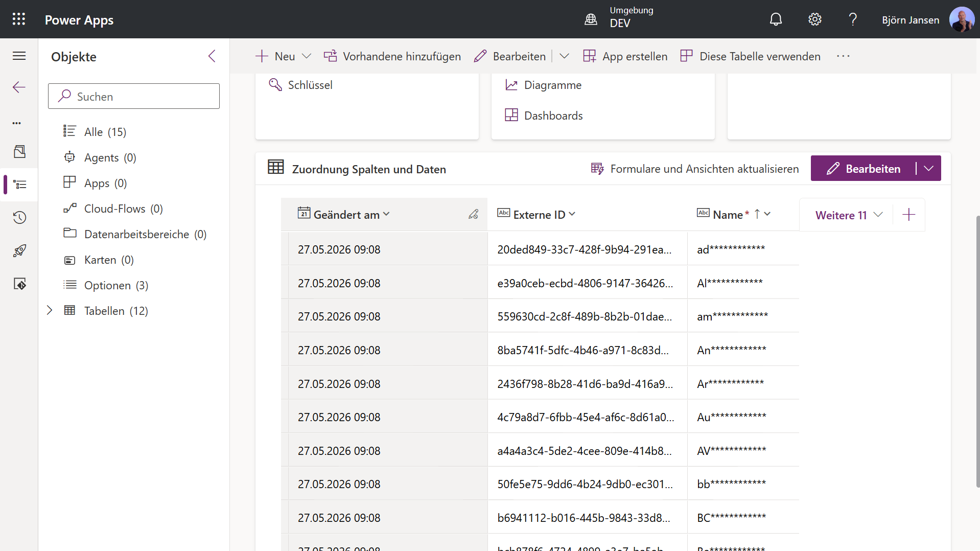The width and height of the screenshot is (980, 551).
Task: Open the bottom left rail icon below the rocket
Action: pyautogui.click(x=19, y=284)
